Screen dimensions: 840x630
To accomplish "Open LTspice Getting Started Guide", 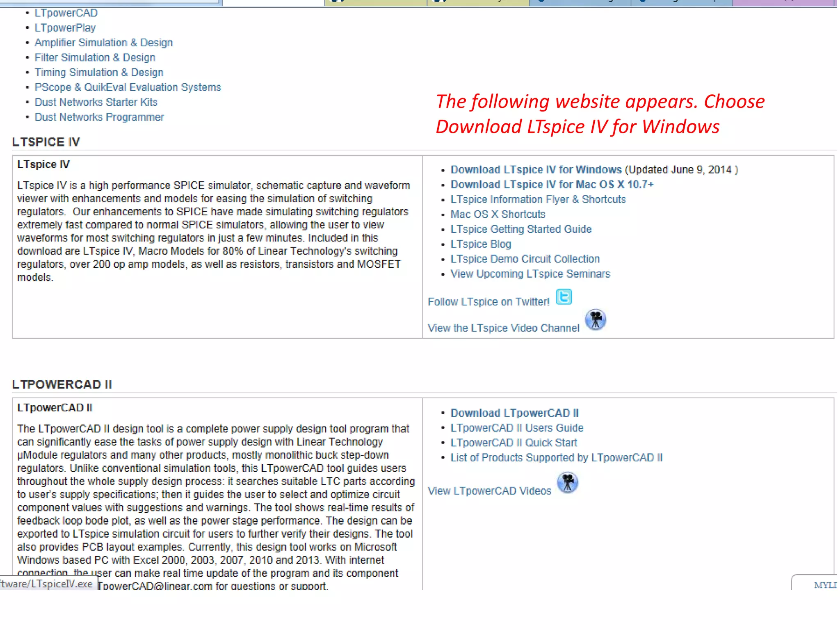I will pyautogui.click(x=520, y=229).
